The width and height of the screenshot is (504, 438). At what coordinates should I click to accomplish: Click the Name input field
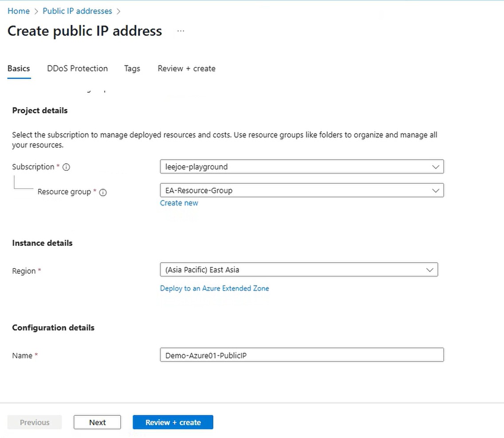(302, 355)
